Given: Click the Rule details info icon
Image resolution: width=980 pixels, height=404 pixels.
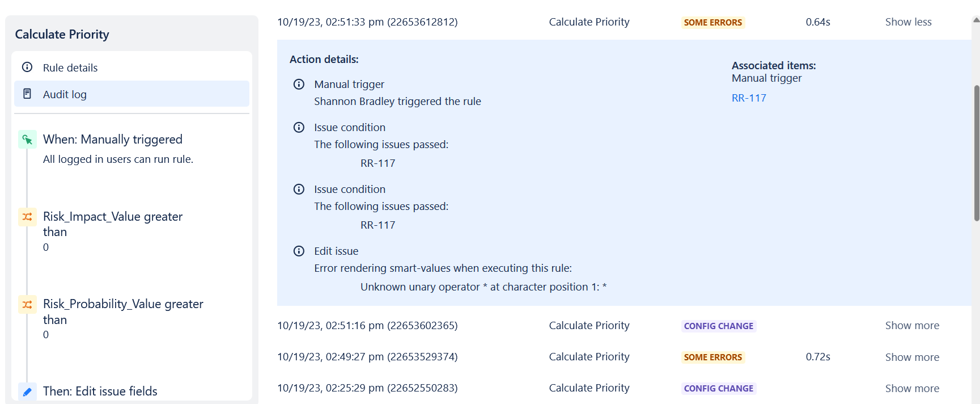Looking at the screenshot, I should click(x=27, y=67).
